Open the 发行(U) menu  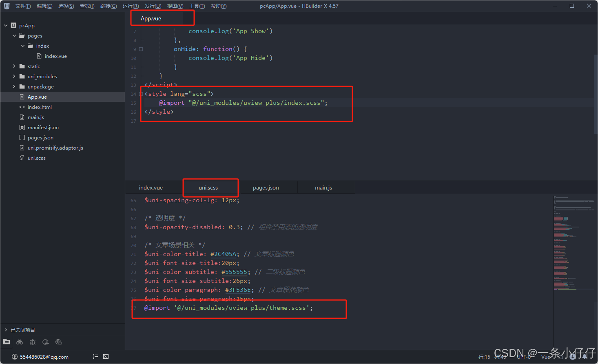click(153, 6)
